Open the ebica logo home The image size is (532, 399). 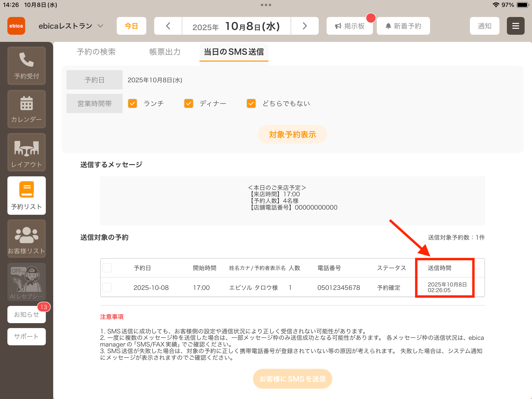coord(16,26)
